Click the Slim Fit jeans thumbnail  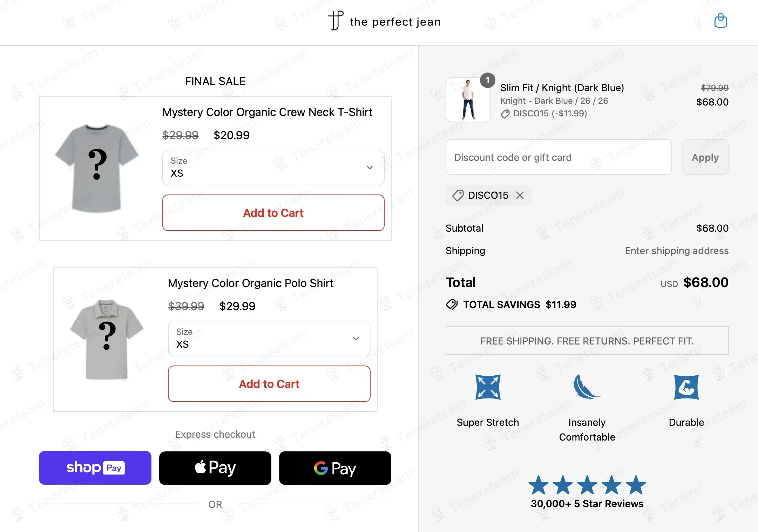pyautogui.click(x=468, y=100)
